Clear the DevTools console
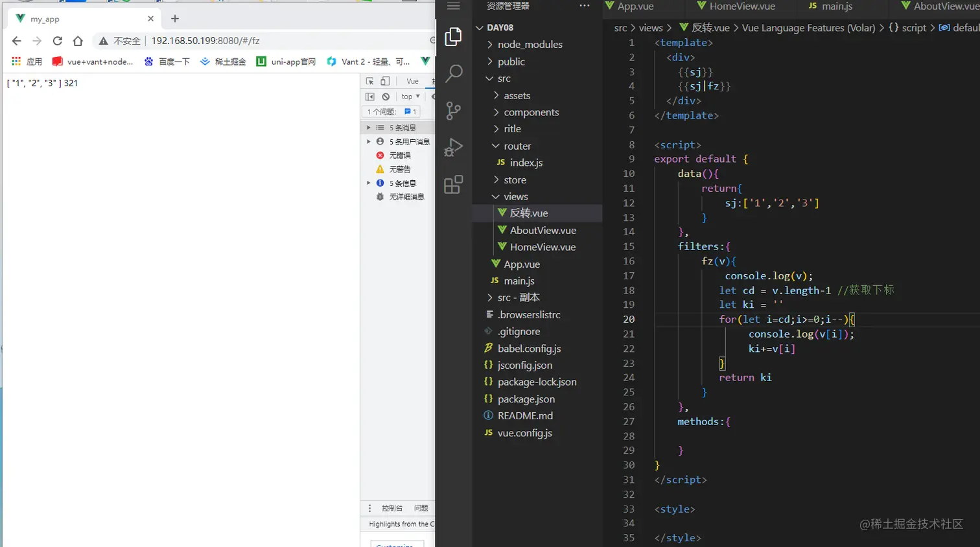This screenshot has width=980, height=547. click(x=386, y=97)
